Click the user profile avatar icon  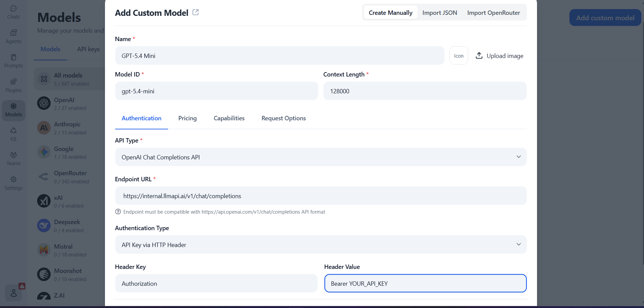(x=14, y=293)
